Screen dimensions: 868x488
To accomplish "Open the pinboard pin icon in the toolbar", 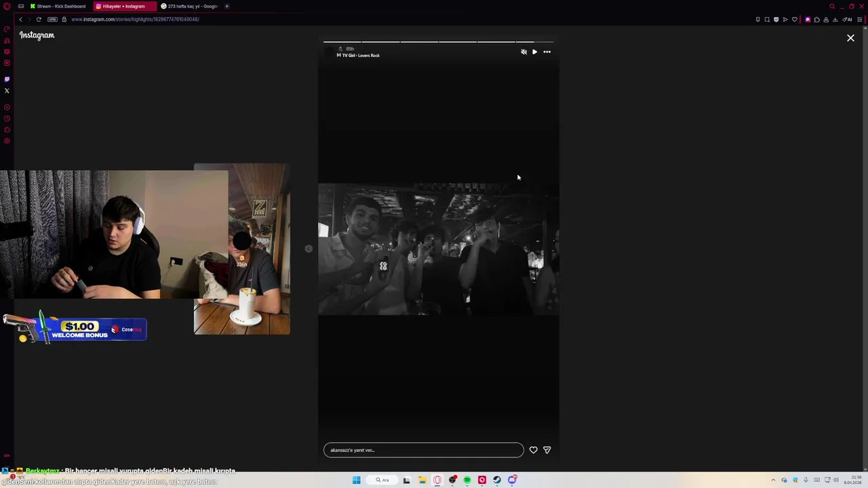I will click(x=758, y=20).
